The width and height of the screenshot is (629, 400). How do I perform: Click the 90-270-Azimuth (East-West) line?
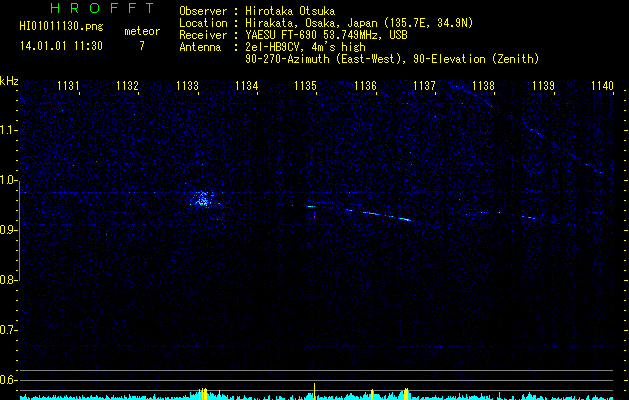point(392,59)
